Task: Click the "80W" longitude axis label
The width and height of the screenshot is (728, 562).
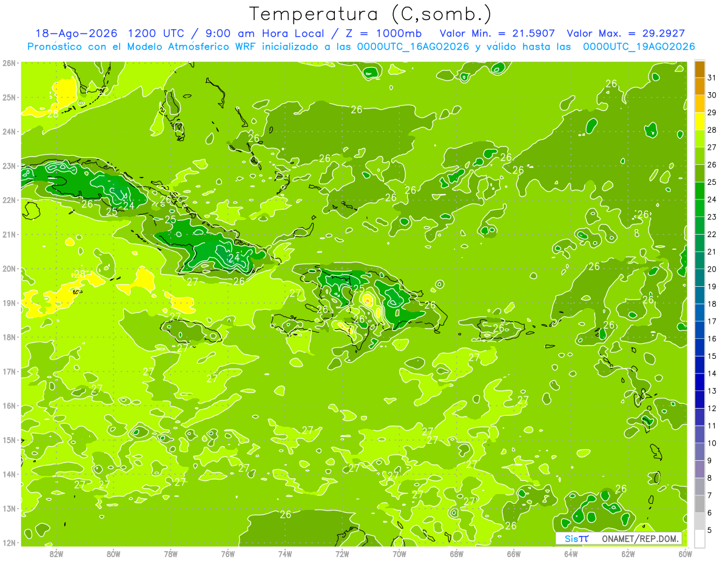Action: click(x=113, y=554)
